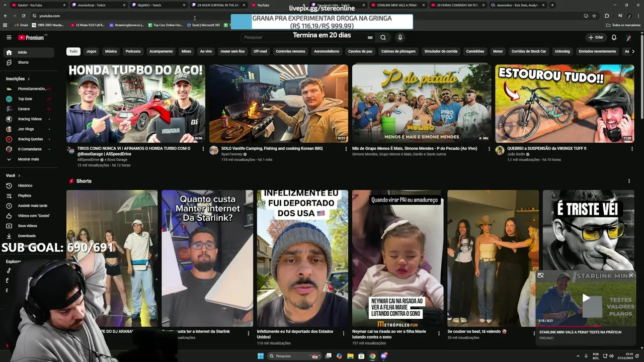644x362 pixels.
Task: Open the Windows Start menu
Action: point(261,356)
